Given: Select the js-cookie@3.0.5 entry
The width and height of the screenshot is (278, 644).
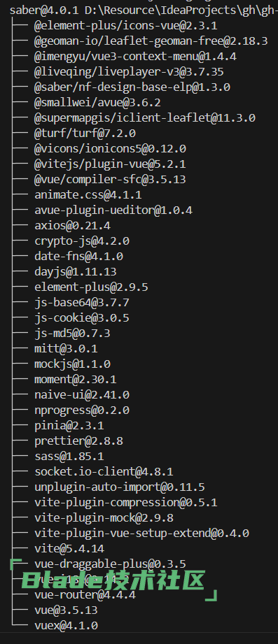Looking at the screenshot, I should click(82, 318).
